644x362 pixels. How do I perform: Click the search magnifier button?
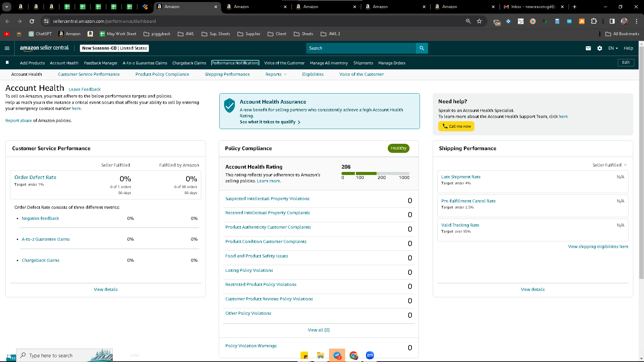point(422,48)
